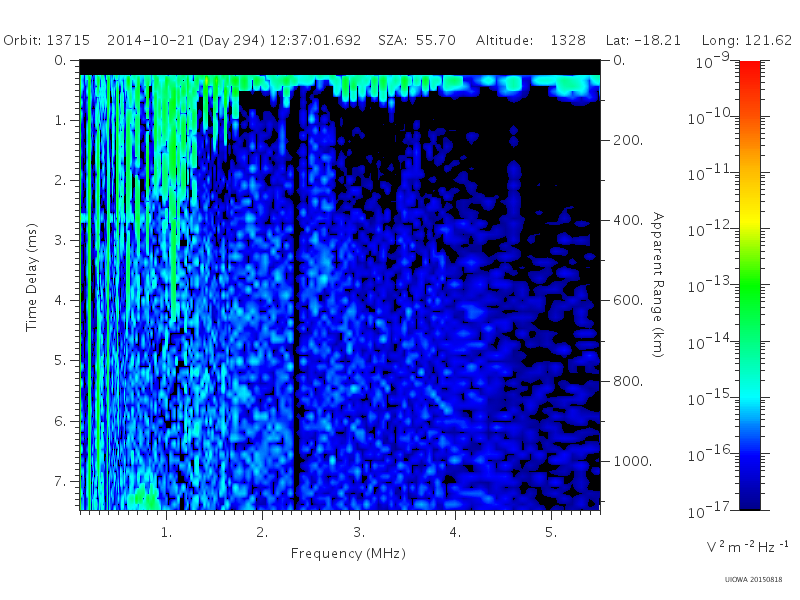Screen dimensions: 800x600
Task: Click the 'Orbit: 13715' header text
Action: pyautogui.click(x=46, y=40)
